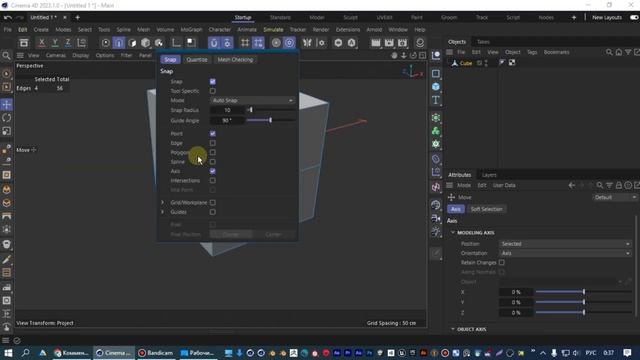Toggle workplane grid icon

click(x=245, y=42)
